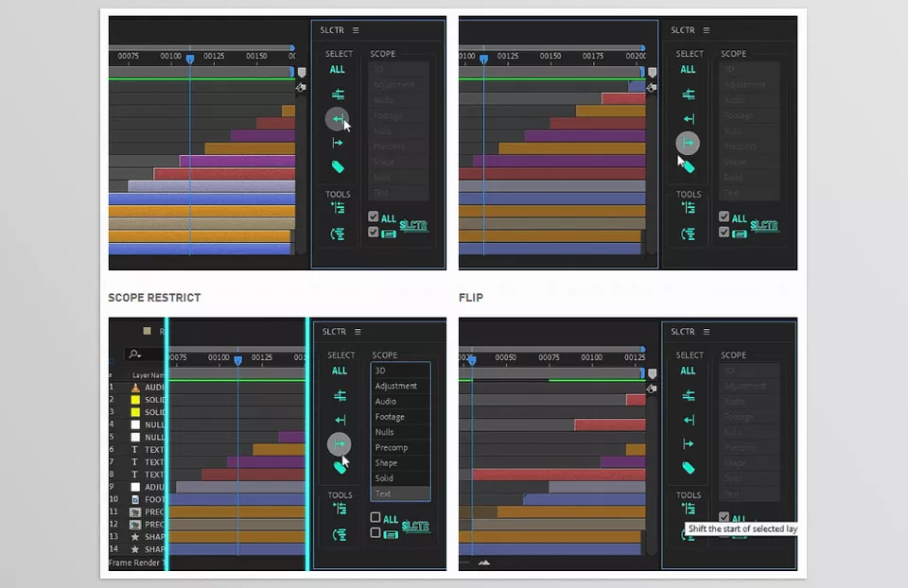This screenshot has width=908, height=588.
Task: Click the label tag icon in Flip screenshot
Action: [x=688, y=468]
